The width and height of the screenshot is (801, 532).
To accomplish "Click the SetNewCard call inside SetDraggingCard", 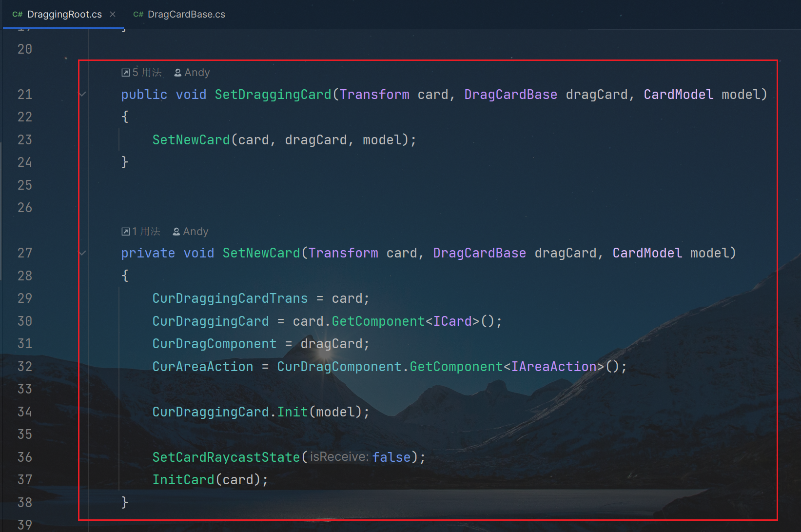I will (191, 140).
